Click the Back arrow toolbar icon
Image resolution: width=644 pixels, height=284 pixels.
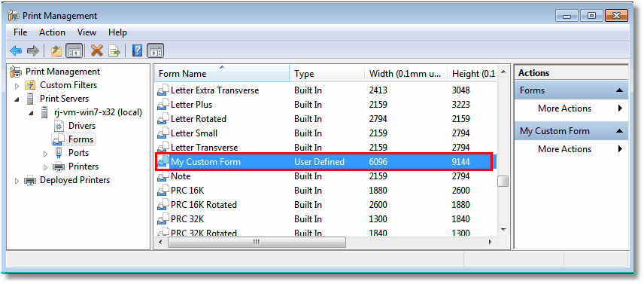[16, 50]
